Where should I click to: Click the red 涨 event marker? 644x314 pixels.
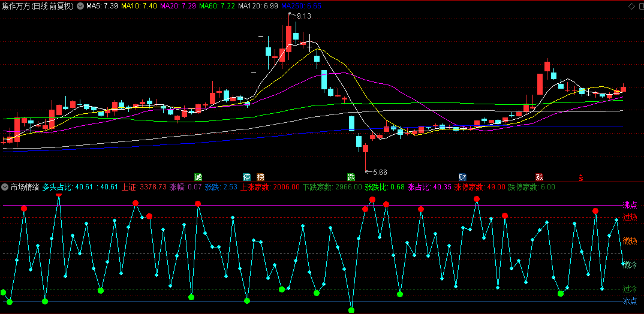click(539, 177)
